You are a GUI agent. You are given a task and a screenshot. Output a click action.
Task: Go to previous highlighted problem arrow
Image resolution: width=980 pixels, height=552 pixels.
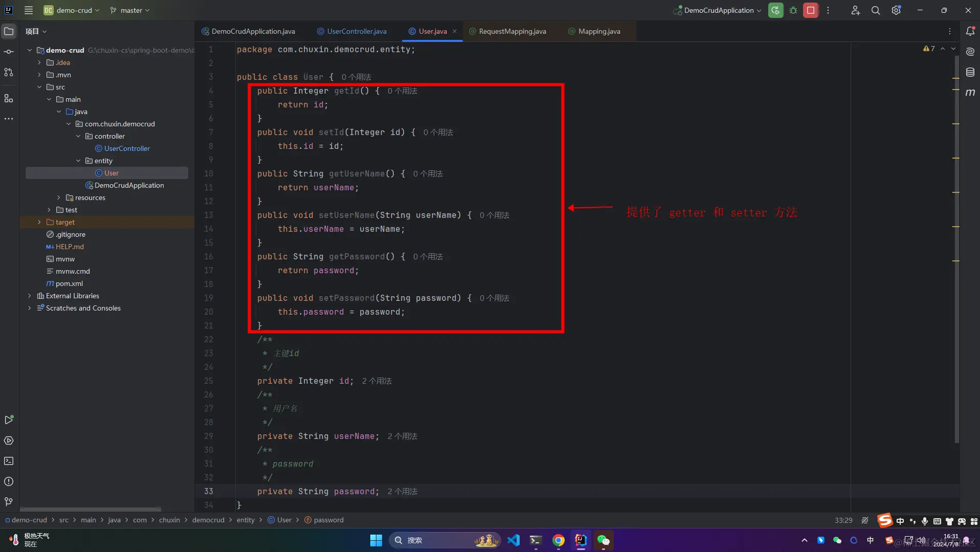pyautogui.click(x=943, y=49)
